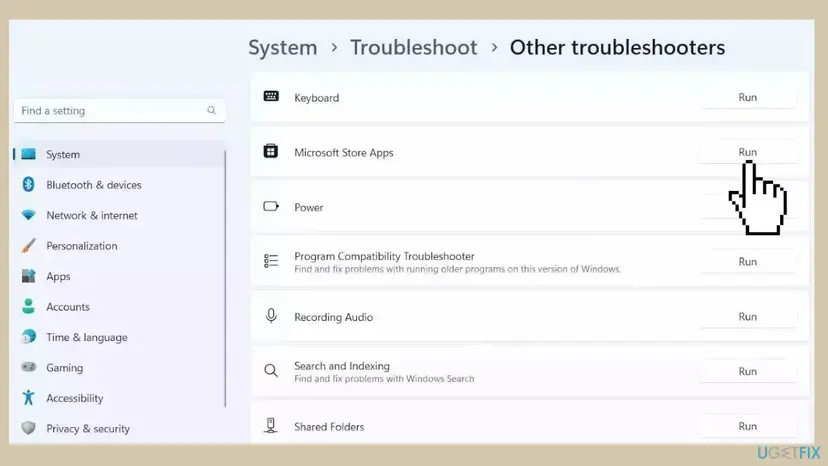This screenshot has width=828, height=466.
Task: Click the Recording Audio microphone icon
Action: [271, 315]
